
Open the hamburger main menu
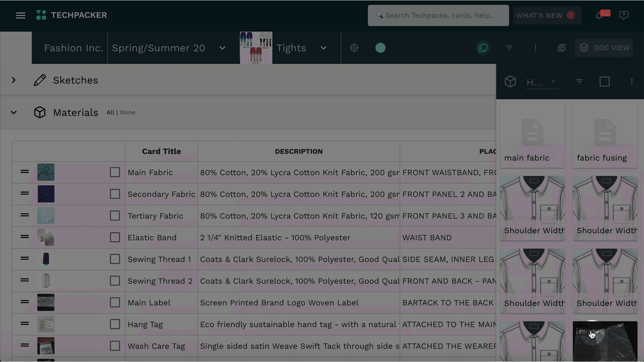coord(20,15)
